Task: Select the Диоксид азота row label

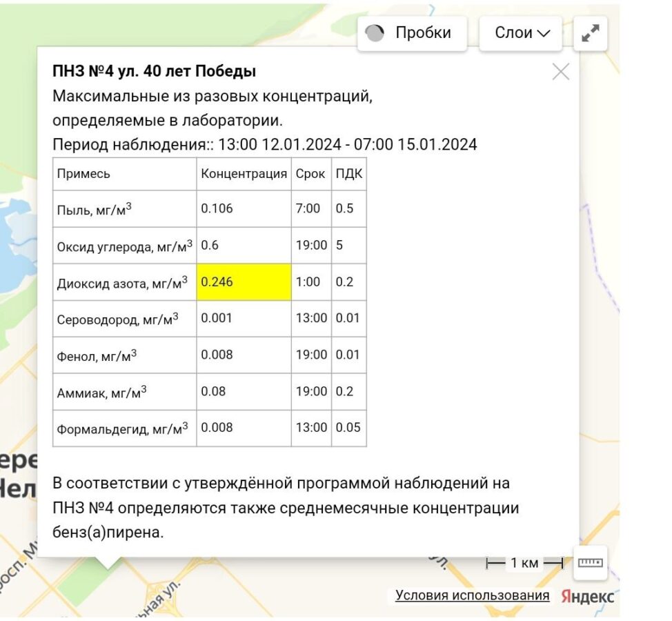Action: pos(121,282)
